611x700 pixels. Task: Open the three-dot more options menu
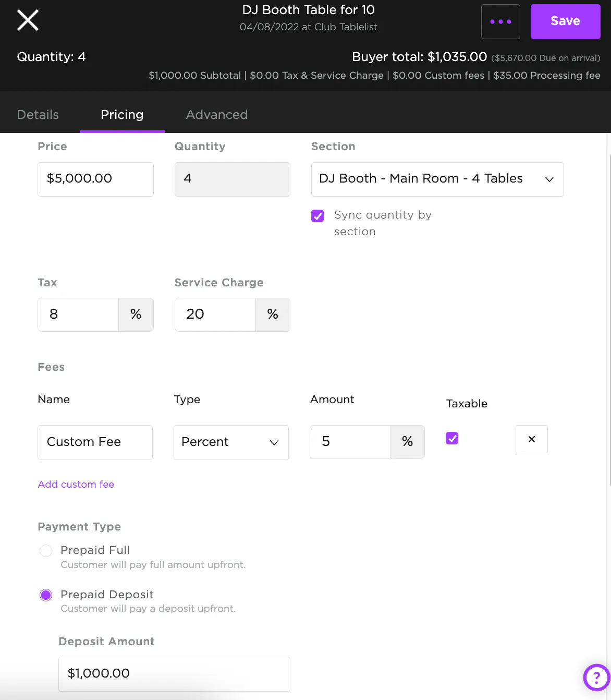[x=500, y=22]
